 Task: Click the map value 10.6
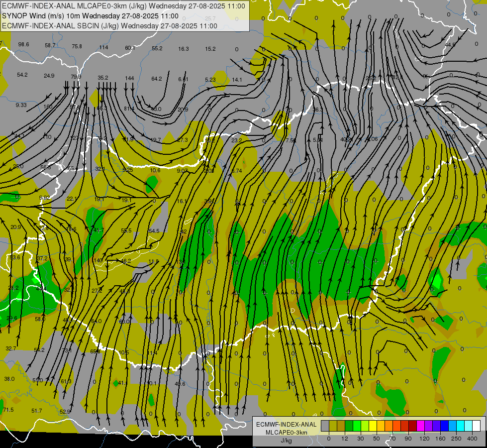coord(155,170)
